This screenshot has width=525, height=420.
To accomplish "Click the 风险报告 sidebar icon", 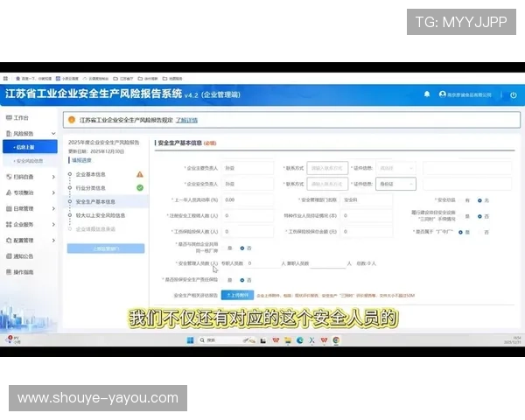I will (9, 133).
